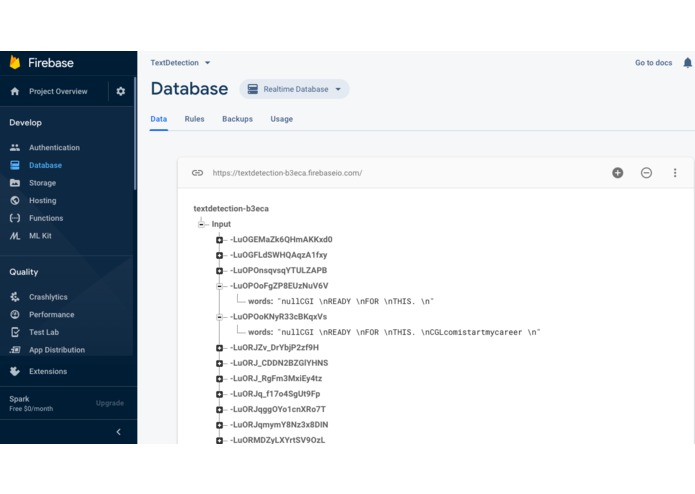
Task: Select the Input node label
Action: click(221, 224)
